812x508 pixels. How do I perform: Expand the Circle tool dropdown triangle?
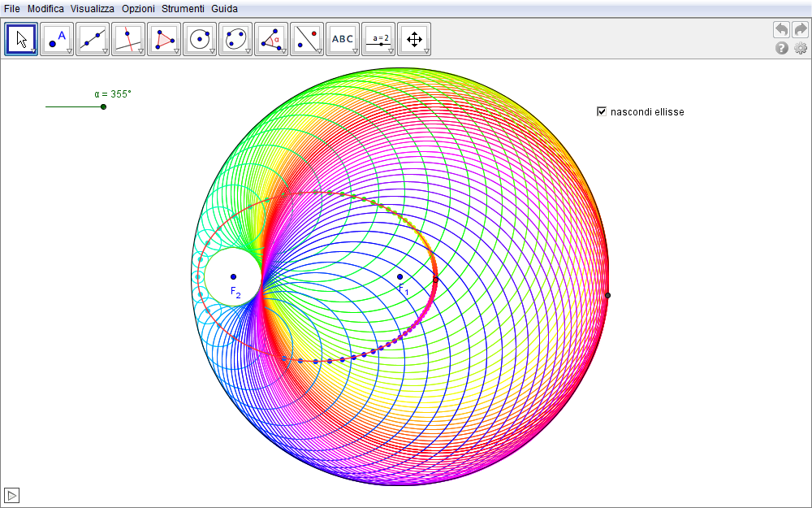point(212,51)
